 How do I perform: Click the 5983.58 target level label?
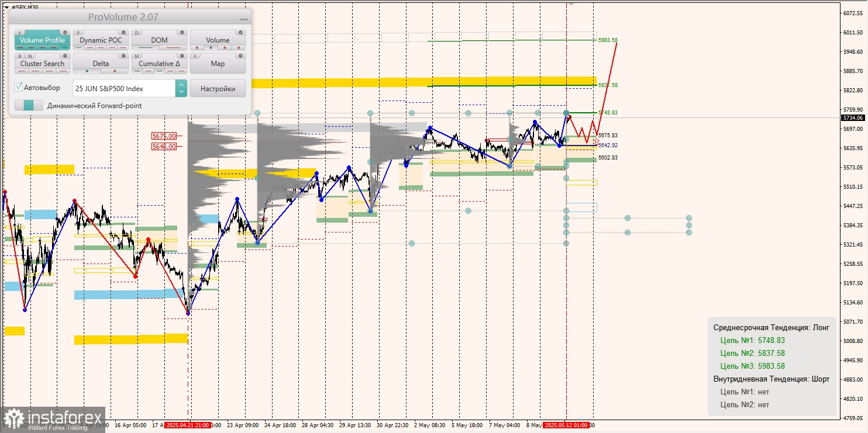[608, 40]
